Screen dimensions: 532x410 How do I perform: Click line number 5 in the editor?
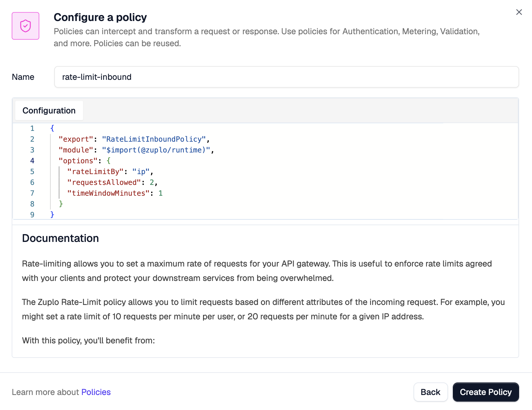(x=32, y=171)
